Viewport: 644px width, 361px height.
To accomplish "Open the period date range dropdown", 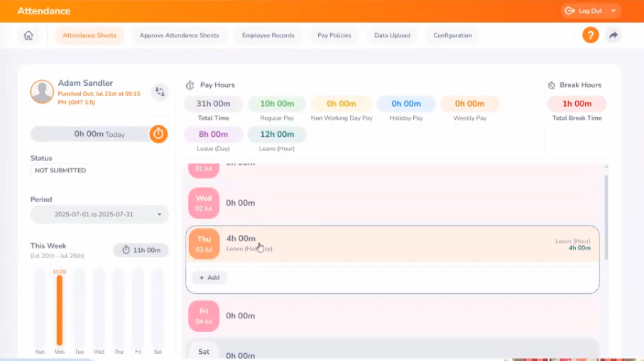I will click(99, 214).
